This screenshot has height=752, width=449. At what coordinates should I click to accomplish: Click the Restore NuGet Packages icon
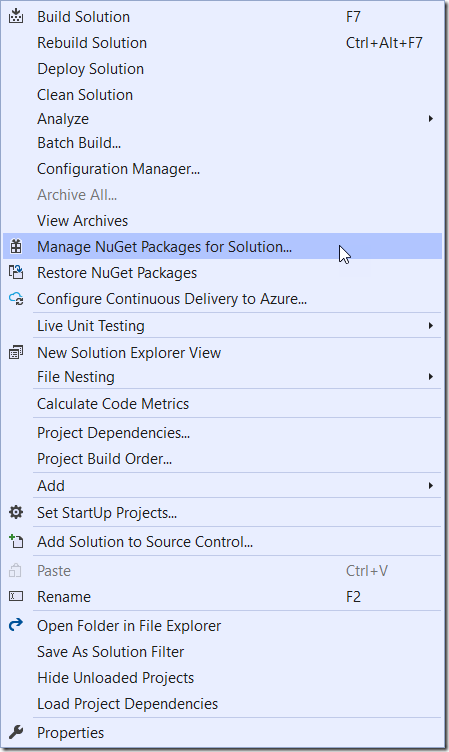point(16,272)
